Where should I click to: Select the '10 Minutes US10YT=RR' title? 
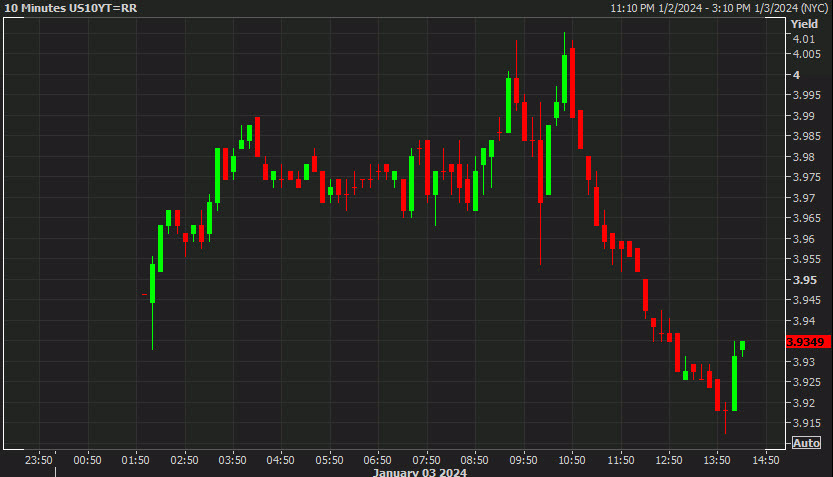[71, 8]
